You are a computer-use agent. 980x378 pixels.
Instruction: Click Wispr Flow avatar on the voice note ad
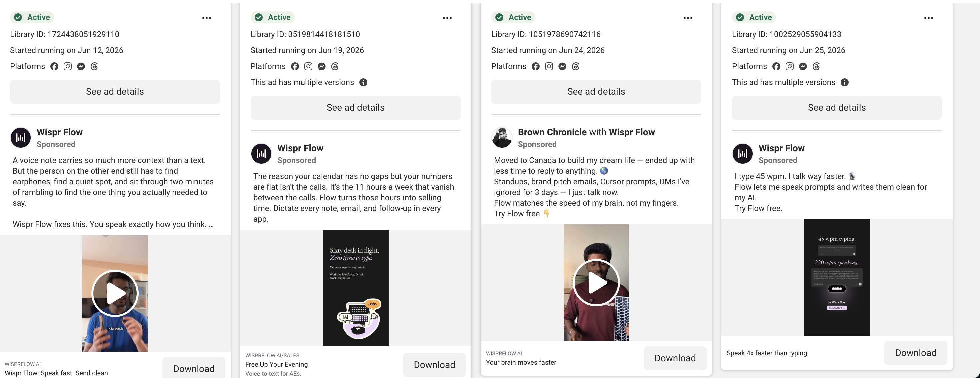21,138
